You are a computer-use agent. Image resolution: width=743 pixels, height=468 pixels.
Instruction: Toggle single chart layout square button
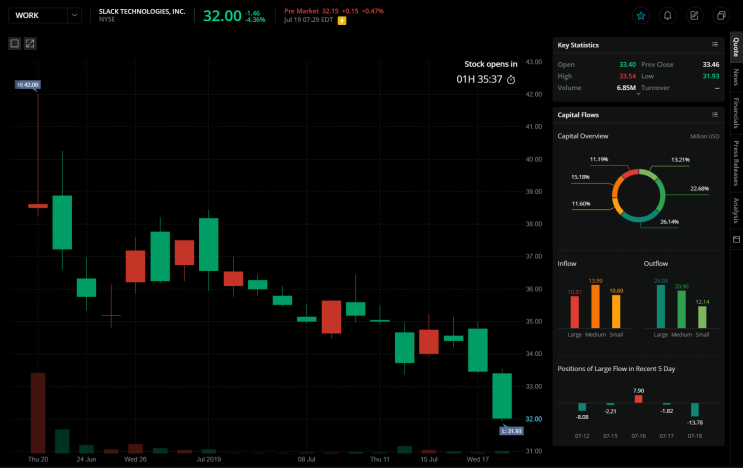15,44
